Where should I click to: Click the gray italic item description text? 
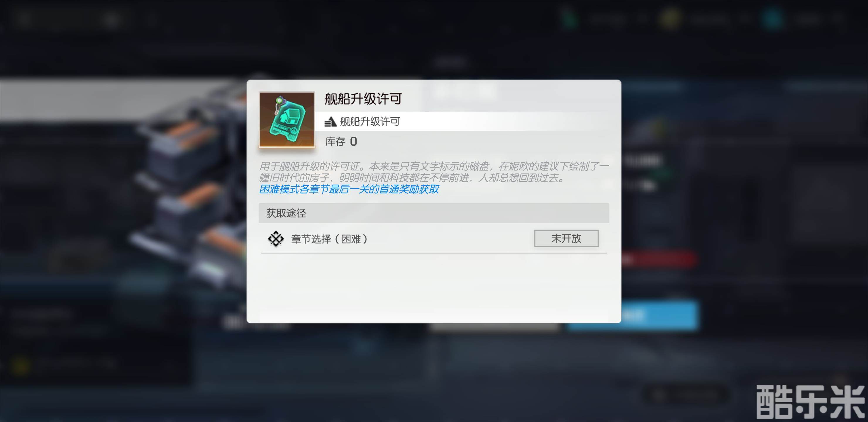click(434, 172)
